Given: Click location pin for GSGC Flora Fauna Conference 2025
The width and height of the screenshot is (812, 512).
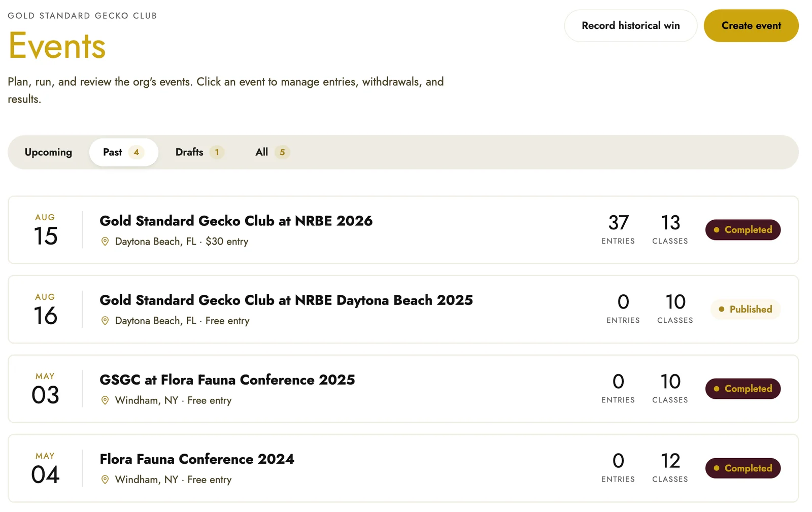Looking at the screenshot, I should tap(105, 400).
